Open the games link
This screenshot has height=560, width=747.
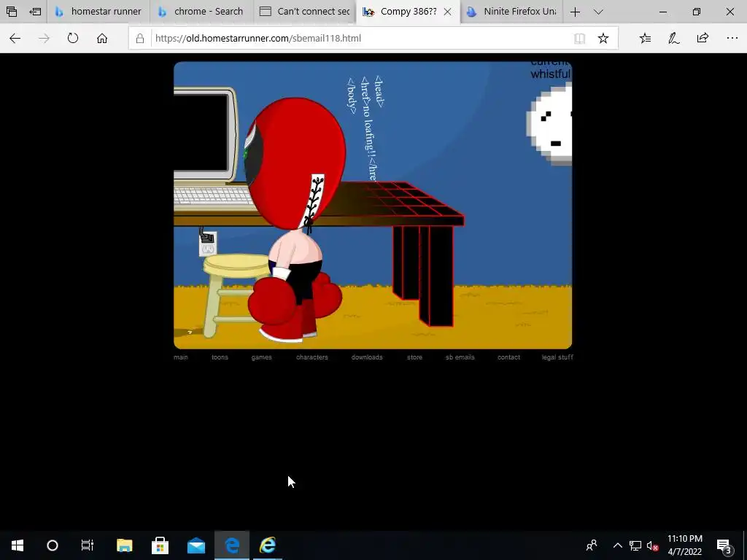coord(262,357)
